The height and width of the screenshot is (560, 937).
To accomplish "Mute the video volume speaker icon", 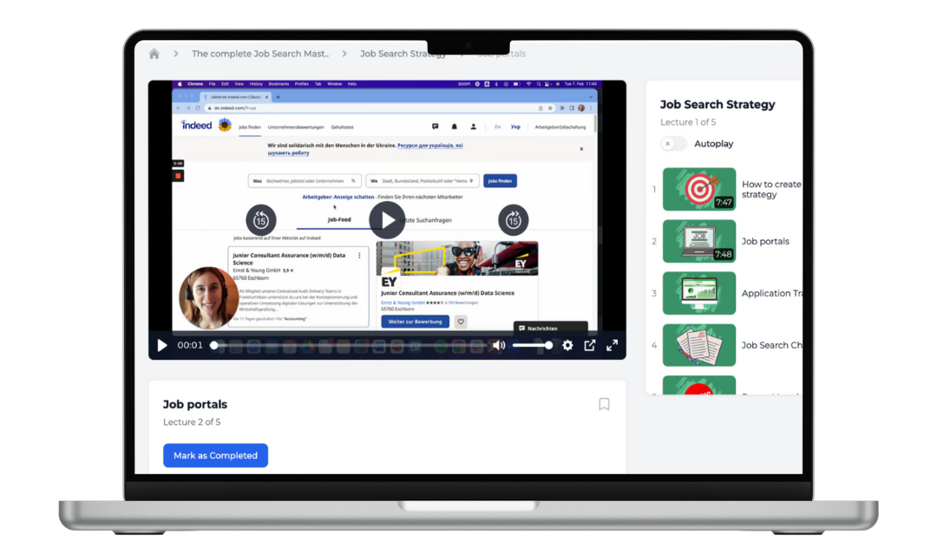I will tap(499, 345).
